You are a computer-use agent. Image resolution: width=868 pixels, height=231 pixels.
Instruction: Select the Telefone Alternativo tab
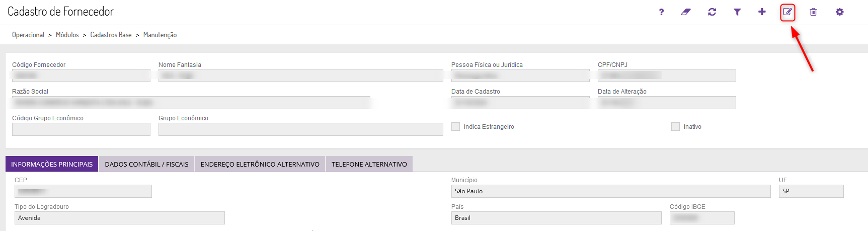pyautogui.click(x=369, y=164)
